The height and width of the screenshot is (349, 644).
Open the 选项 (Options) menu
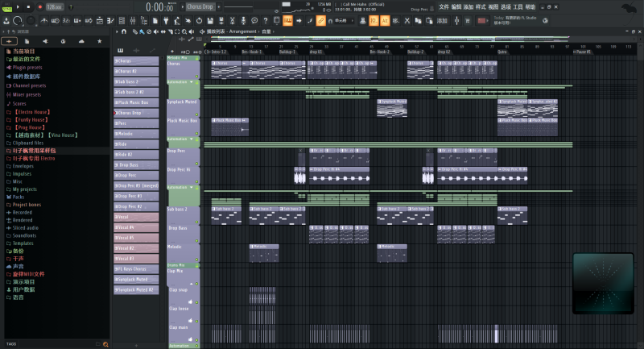[506, 7]
